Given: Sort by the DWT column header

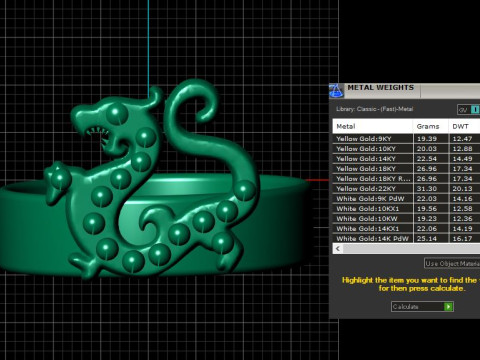Looking at the screenshot, I should pyautogui.click(x=464, y=126).
